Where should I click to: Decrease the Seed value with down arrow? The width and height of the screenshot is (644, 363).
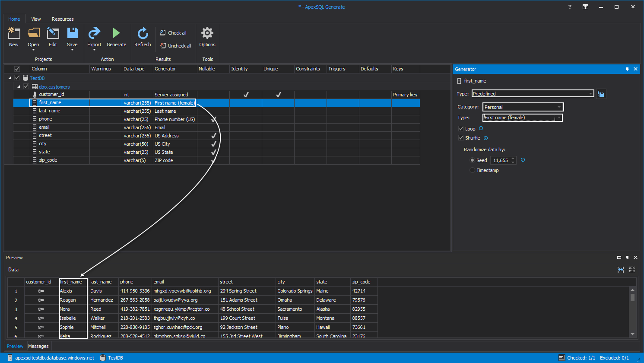(x=513, y=162)
